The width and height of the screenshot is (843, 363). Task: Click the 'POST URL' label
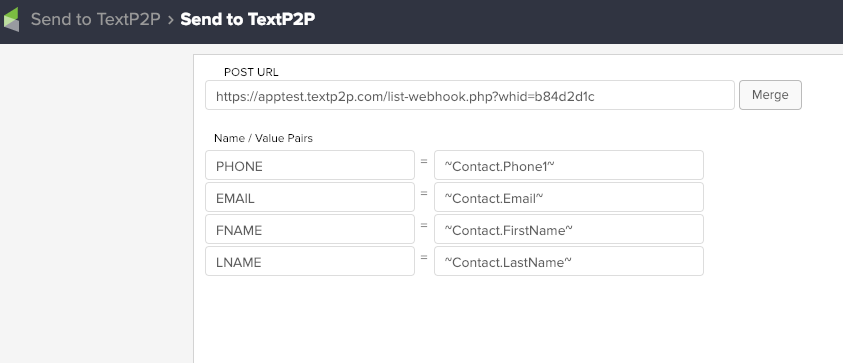tap(251, 72)
